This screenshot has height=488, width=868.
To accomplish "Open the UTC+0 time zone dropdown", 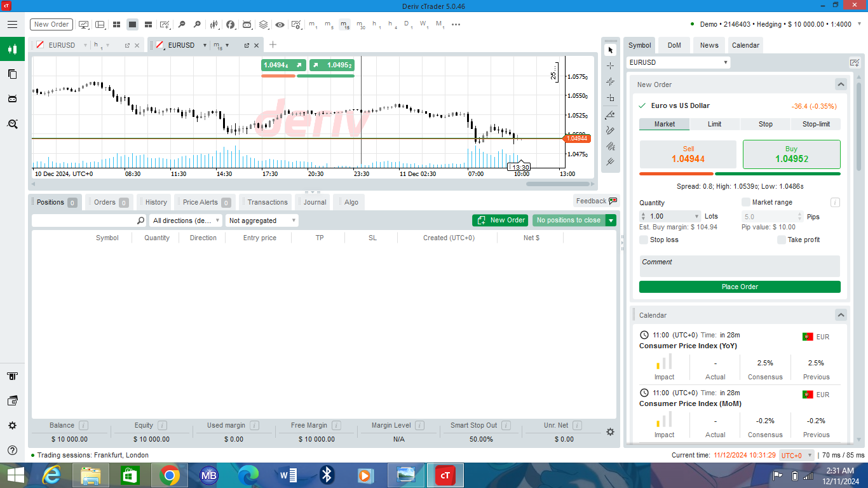I will pos(797,455).
